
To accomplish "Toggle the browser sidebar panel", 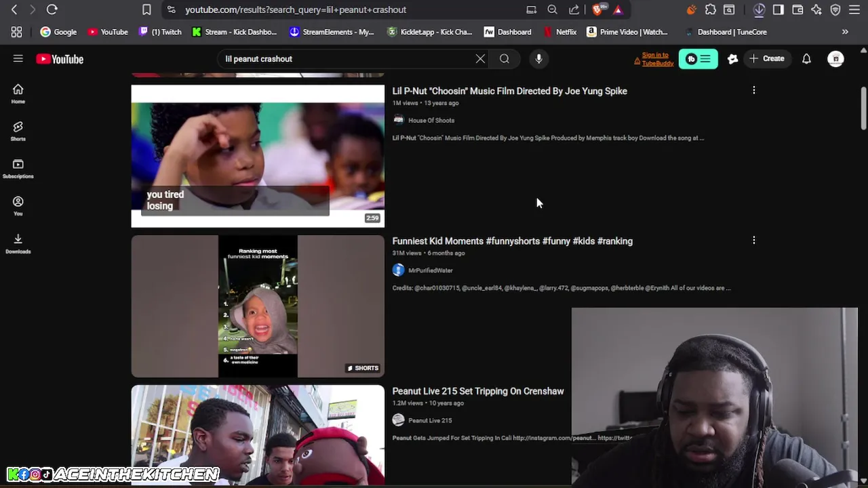I will point(778,9).
